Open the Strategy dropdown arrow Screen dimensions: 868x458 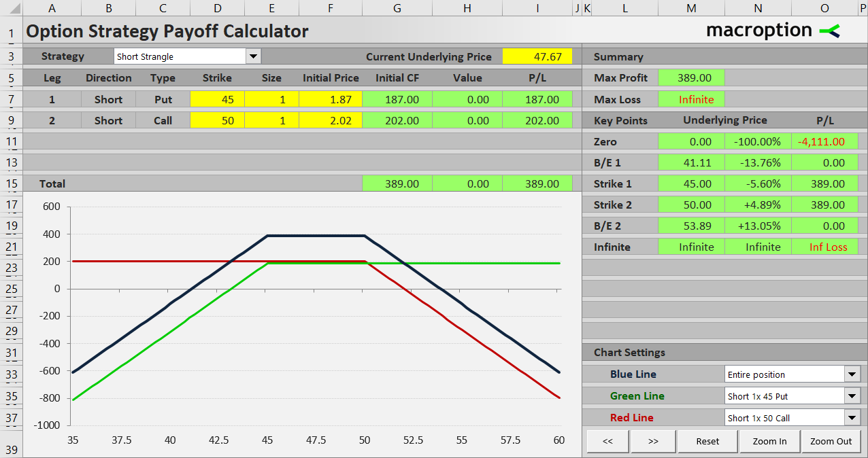coord(253,56)
